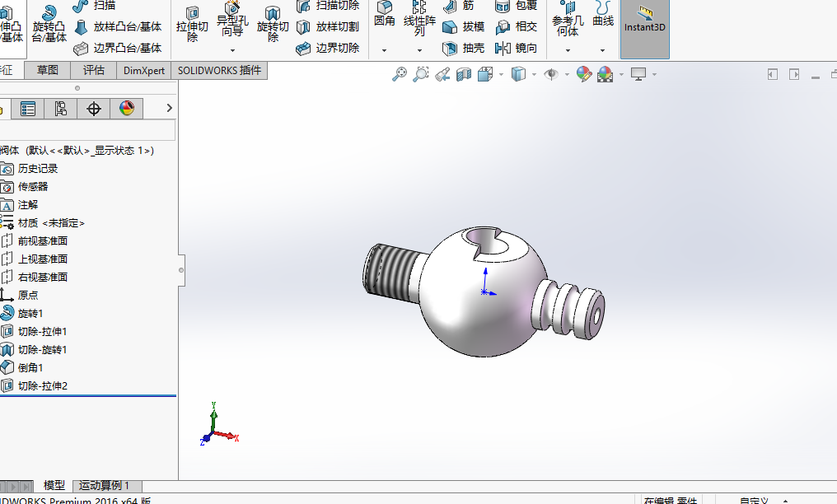The height and width of the screenshot is (504, 837).
Task: Select the 旋转1 feature in tree
Action: pyautogui.click(x=22, y=314)
